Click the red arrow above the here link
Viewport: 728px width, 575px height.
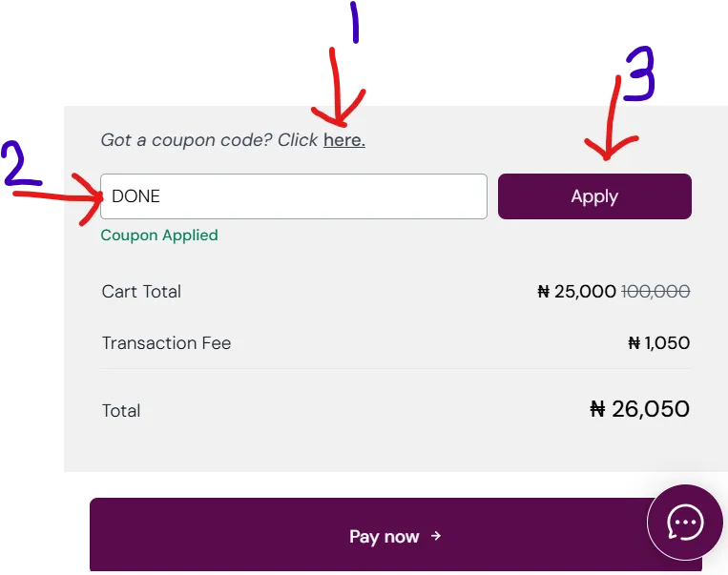[x=342, y=95]
